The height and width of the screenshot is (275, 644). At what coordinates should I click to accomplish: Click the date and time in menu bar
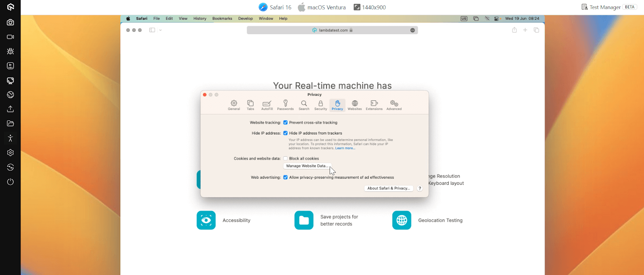(x=522, y=19)
